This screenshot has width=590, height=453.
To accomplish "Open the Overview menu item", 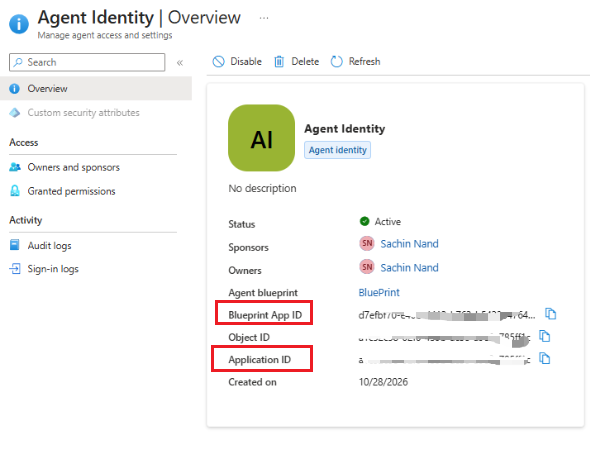I will [x=96, y=88].
